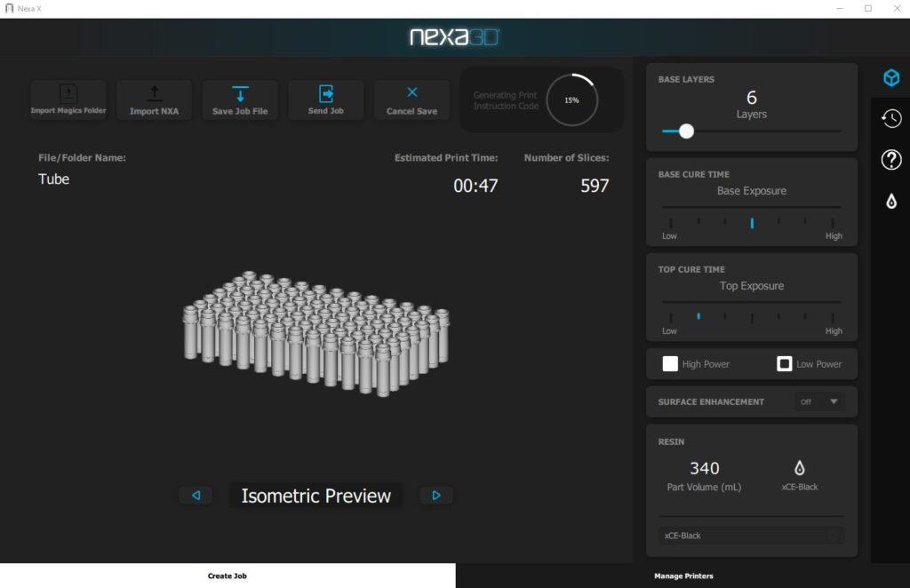Expand the Surface Enhancement dropdown
This screenshot has height=588, width=910.
(819, 401)
